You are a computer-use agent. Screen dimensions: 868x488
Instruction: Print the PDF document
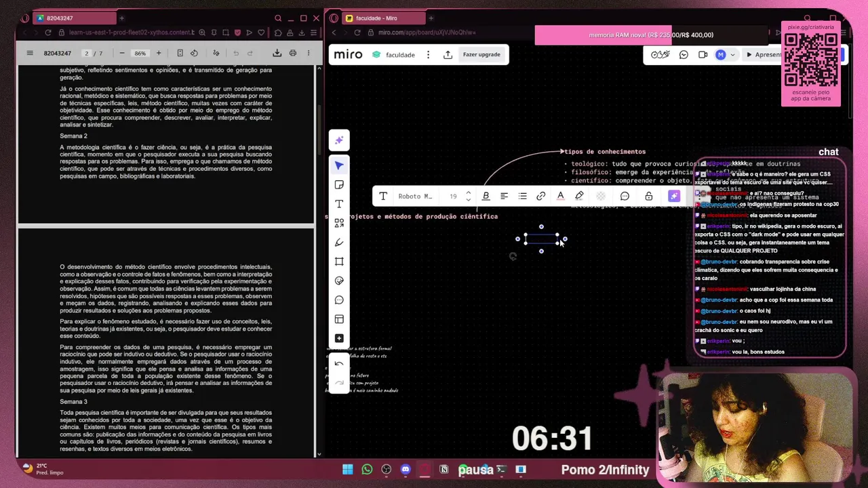tap(293, 53)
